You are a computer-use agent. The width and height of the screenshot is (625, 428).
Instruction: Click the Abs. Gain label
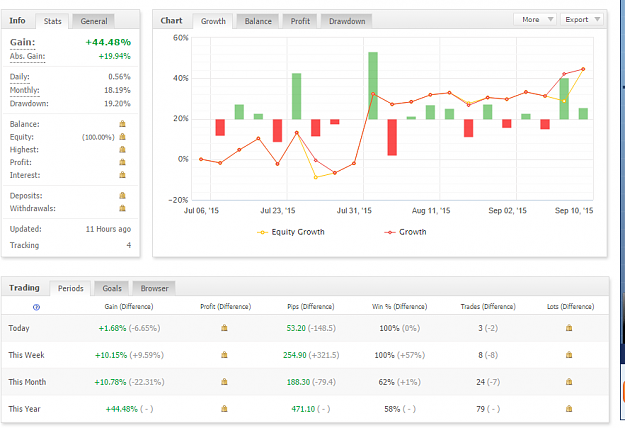point(28,56)
